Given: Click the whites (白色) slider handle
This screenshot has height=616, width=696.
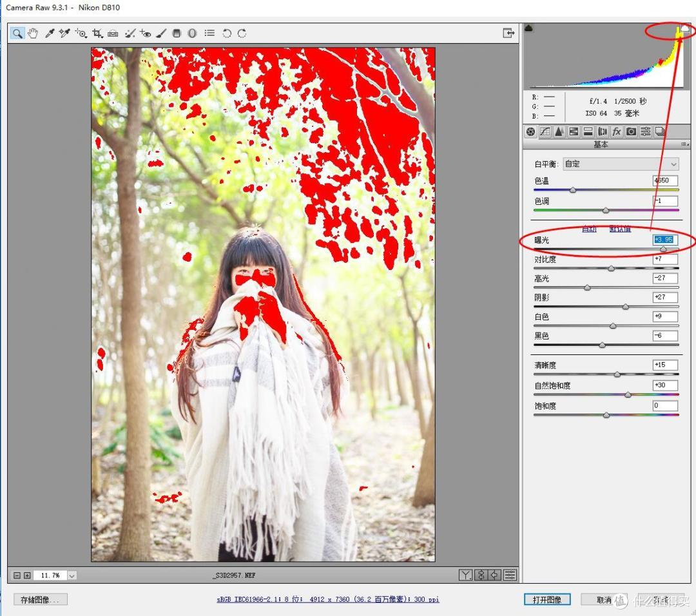Looking at the screenshot, I should pyautogui.click(x=613, y=326).
